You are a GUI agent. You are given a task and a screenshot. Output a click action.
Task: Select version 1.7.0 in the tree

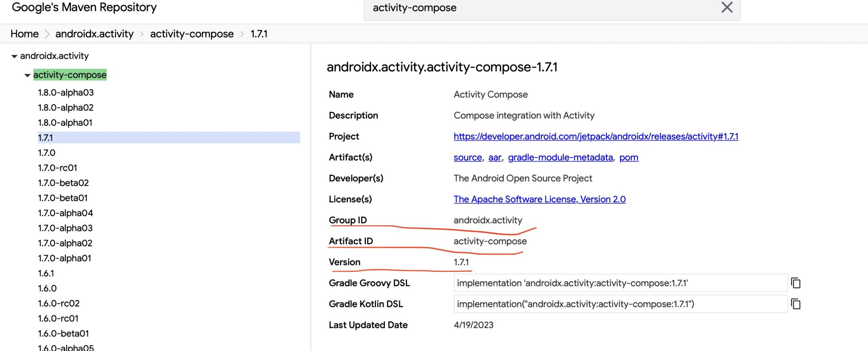click(46, 153)
